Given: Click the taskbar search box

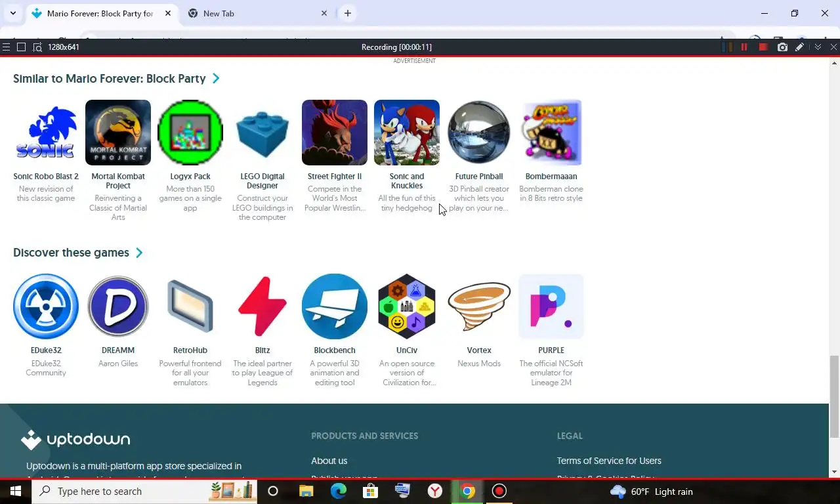Looking at the screenshot, I should pos(144,491).
